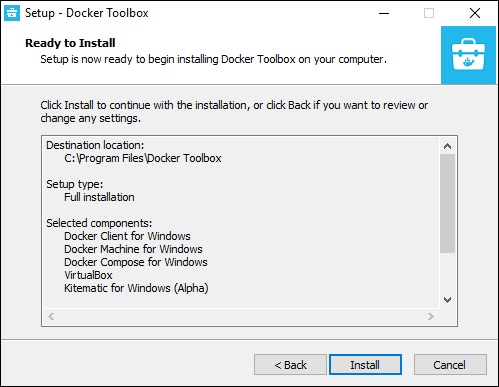Click the summary box scroll up arrow
This screenshot has width=499, height=387.
pyautogui.click(x=447, y=146)
